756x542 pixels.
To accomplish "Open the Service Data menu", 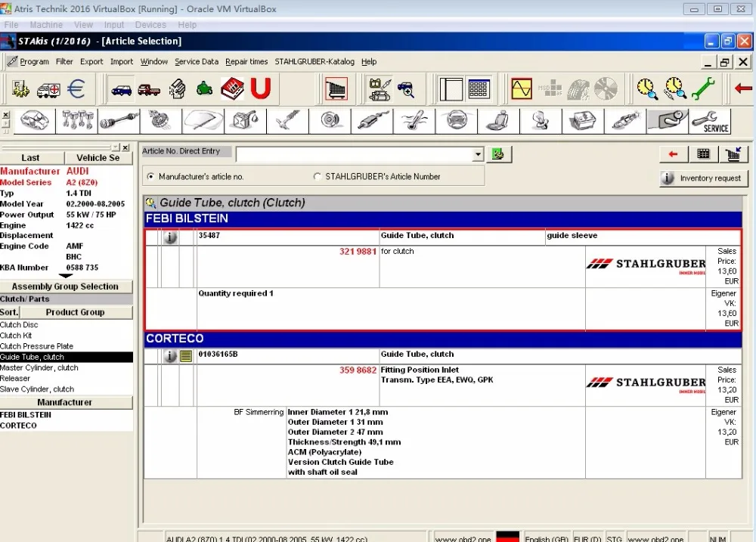I will tap(197, 62).
